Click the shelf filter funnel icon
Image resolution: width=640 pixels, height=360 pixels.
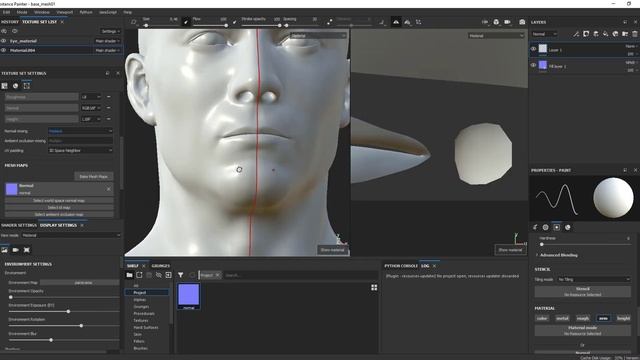[x=180, y=275]
